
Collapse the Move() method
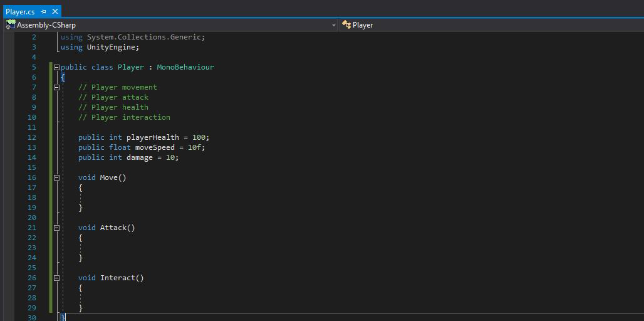[x=56, y=177]
